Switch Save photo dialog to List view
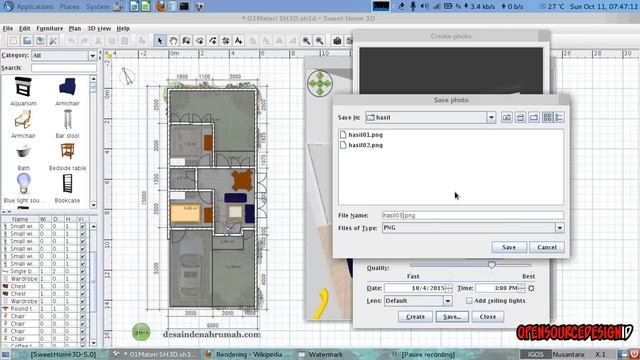Image resolution: width=640 pixels, height=360 pixels. point(547,118)
